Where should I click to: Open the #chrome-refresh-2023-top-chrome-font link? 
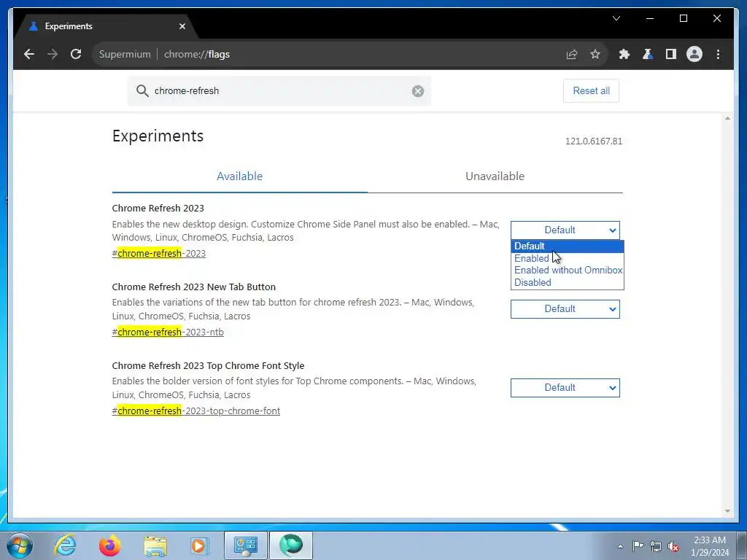pos(196,411)
